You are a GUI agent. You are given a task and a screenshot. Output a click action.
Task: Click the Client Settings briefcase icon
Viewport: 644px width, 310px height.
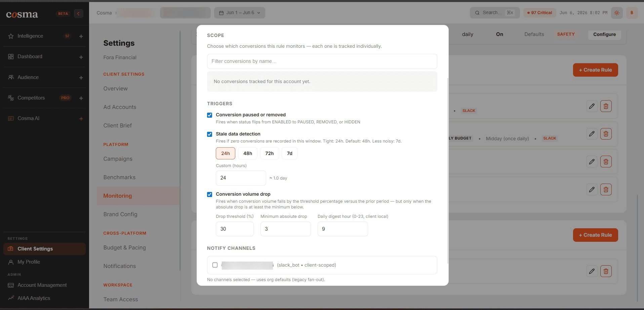tap(11, 249)
